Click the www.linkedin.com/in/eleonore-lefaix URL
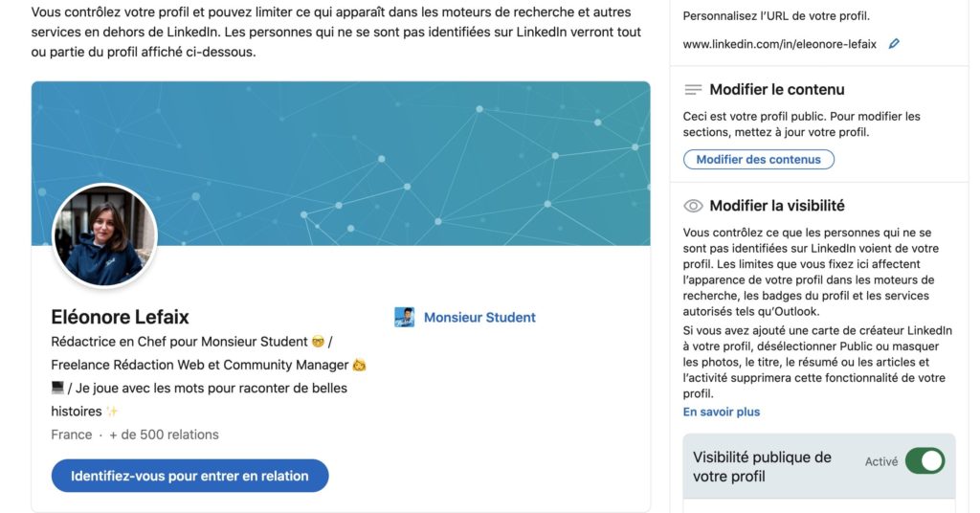The image size is (980, 513). point(780,44)
